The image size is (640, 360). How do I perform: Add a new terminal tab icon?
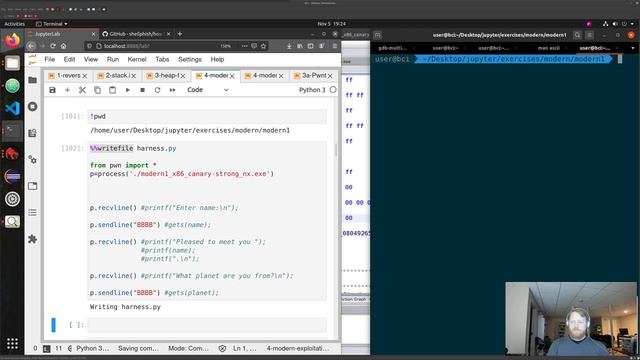(378, 35)
